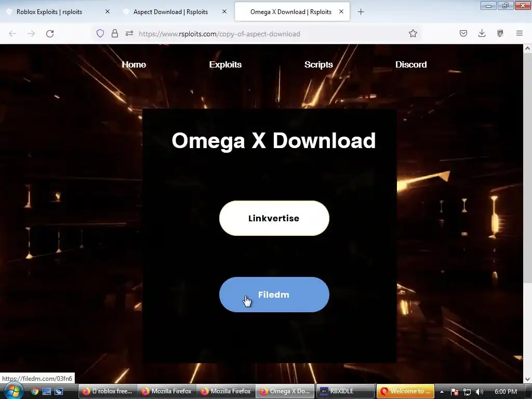Close the Aspect Download | Rsploits tab

pos(224,11)
